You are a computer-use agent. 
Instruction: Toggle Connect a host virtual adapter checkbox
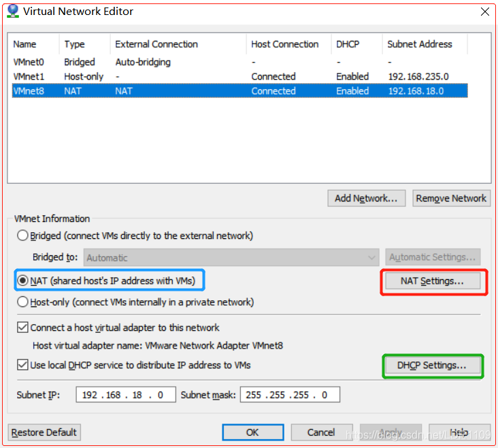tap(22, 327)
